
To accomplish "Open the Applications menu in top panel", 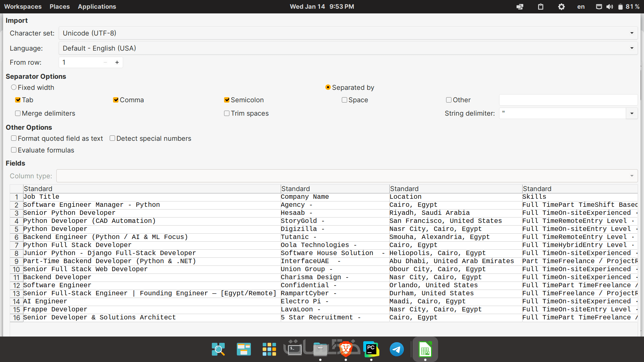I will pyautogui.click(x=97, y=7).
